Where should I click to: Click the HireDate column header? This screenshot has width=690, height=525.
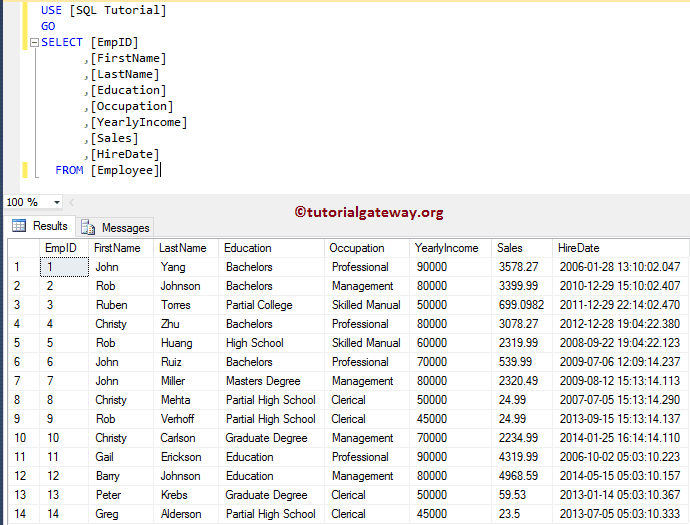tap(620, 248)
